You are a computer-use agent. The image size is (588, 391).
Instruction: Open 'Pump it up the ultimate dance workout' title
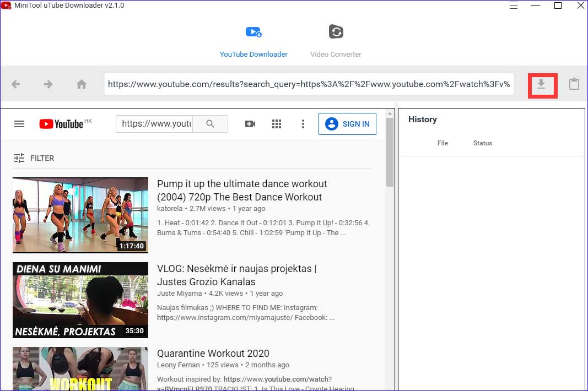[x=242, y=191]
